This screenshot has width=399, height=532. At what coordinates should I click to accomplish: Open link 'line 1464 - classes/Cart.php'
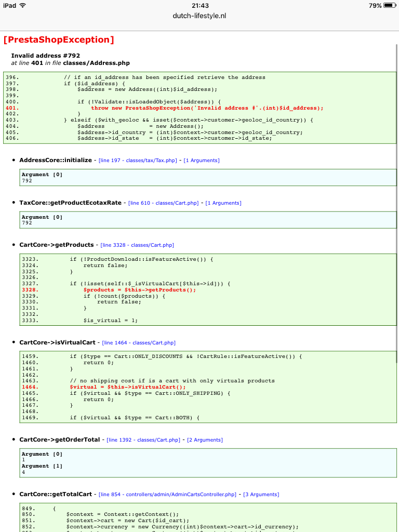point(139,343)
